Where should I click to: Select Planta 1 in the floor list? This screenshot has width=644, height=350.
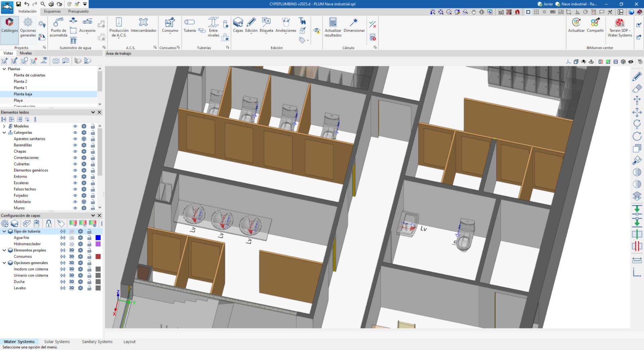click(20, 88)
